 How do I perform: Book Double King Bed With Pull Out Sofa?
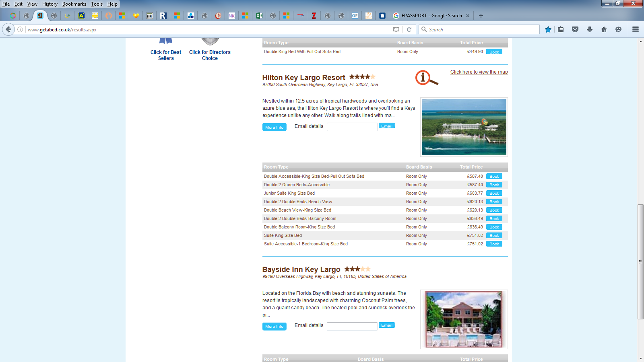494,52
